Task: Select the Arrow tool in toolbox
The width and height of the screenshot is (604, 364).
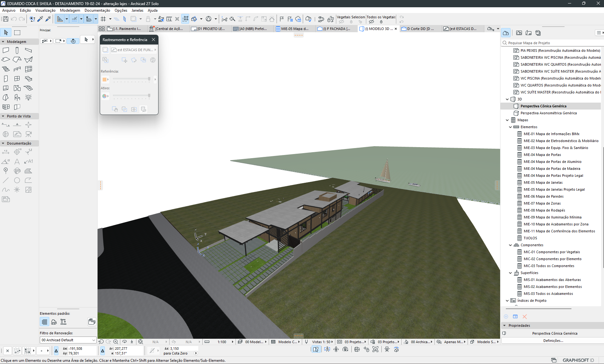Action: tap(6, 33)
